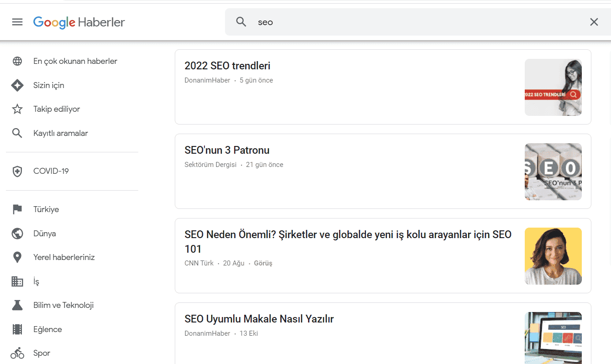Screen dimensions: 611x364
Task: Open the Sizin için section
Action: 49,85
